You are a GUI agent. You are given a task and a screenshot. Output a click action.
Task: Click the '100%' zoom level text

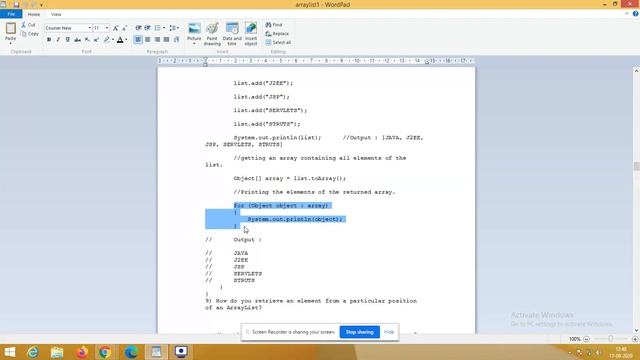point(575,339)
